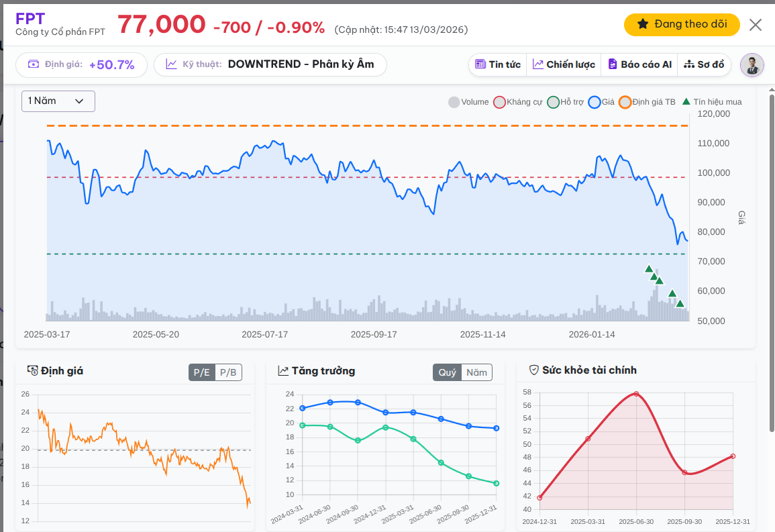Select the P/E valuation tab
Image resolution: width=775 pixels, height=532 pixels.
click(201, 372)
